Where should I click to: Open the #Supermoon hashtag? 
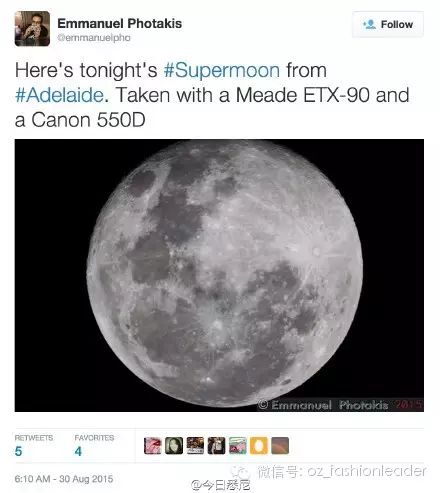coord(222,70)
